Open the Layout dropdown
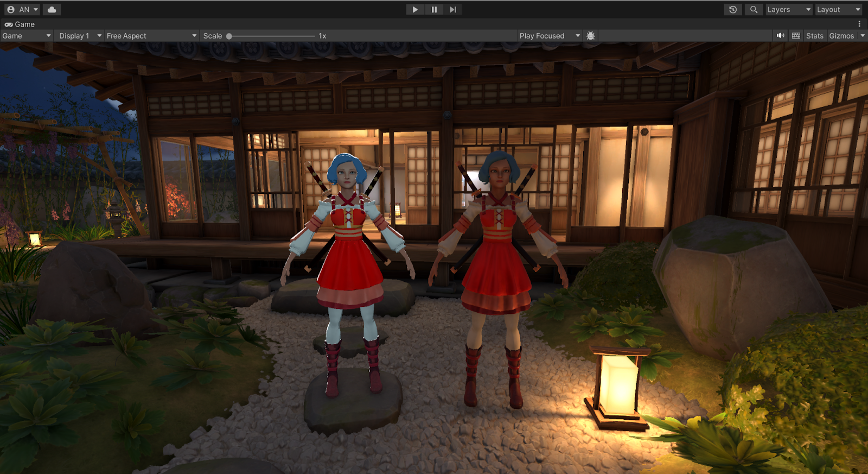868x474 pixels. pyautogui.click(x=838, y=9)
